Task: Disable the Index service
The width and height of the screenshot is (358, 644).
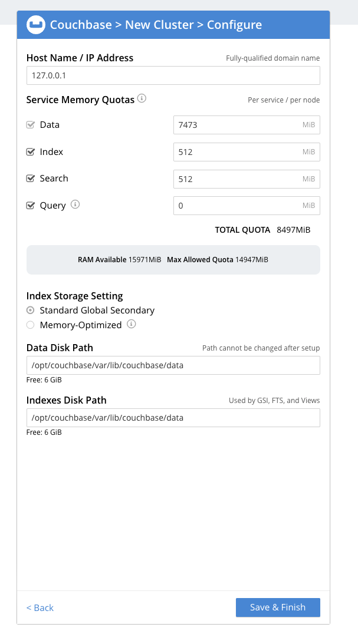Action: 30,151
